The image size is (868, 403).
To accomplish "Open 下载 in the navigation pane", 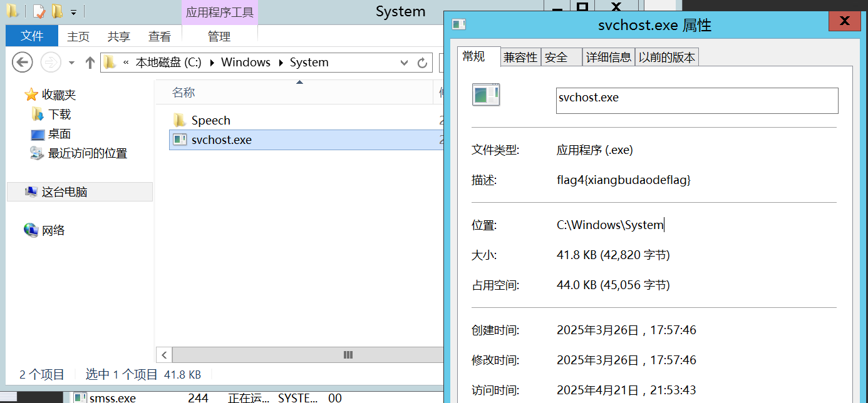I will tap(59, 115).
